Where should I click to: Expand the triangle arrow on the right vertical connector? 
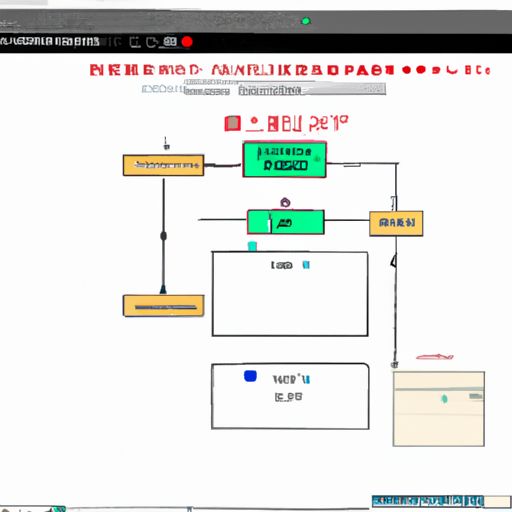[394, 260]
